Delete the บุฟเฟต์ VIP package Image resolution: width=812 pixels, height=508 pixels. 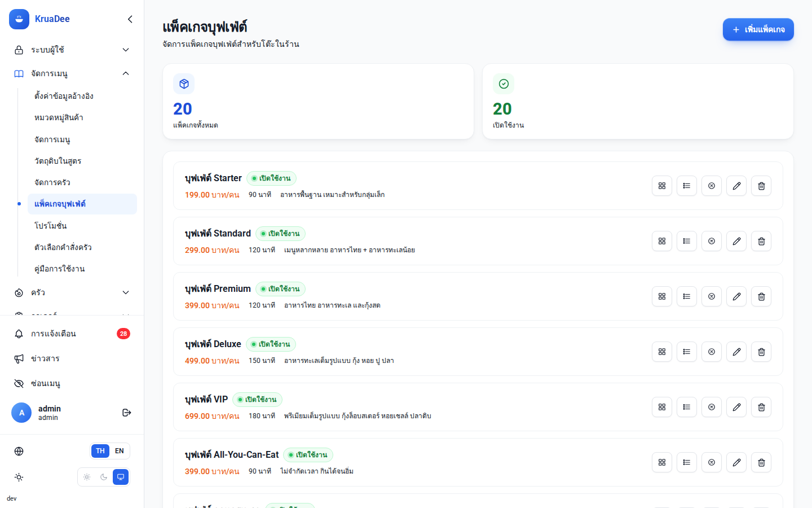coord(761,407)
